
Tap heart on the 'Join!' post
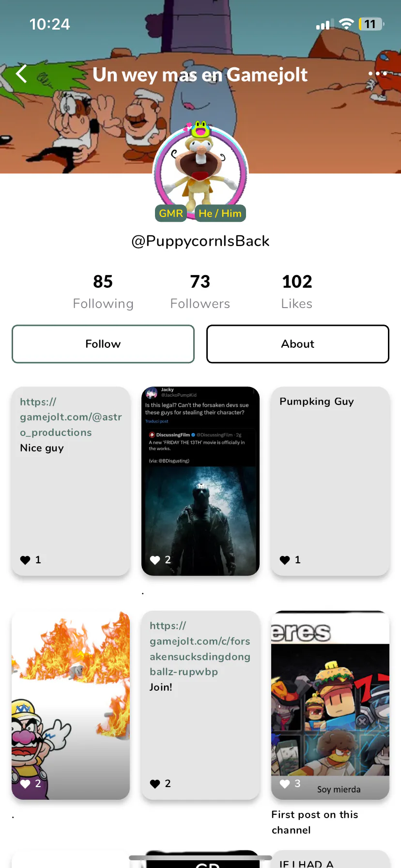tap(155, 784)
